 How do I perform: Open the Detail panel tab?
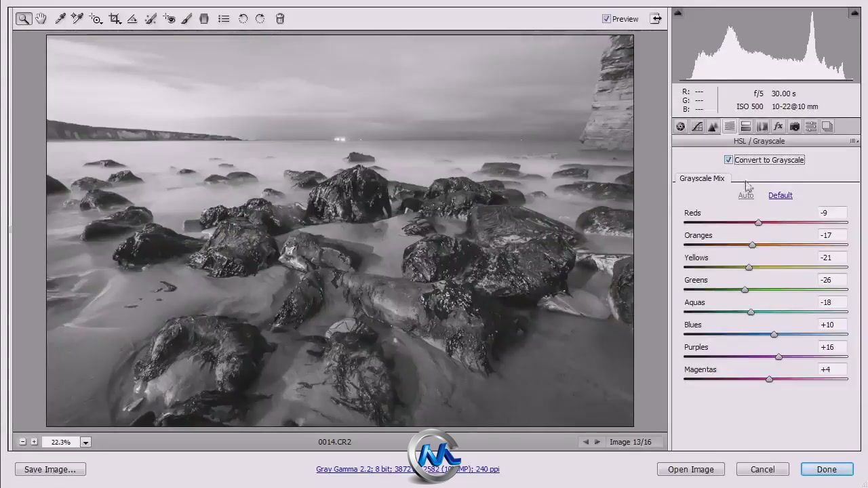[x=713, y=127]
